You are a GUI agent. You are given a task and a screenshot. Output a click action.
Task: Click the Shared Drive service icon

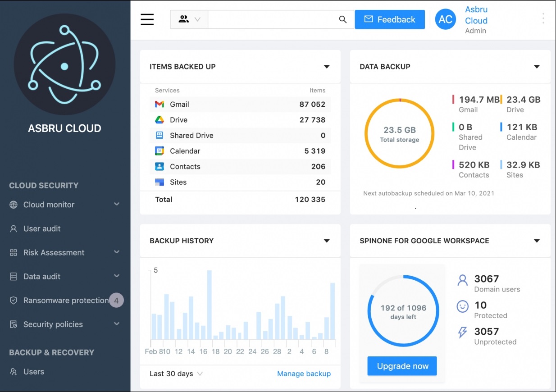coord(160,135)
